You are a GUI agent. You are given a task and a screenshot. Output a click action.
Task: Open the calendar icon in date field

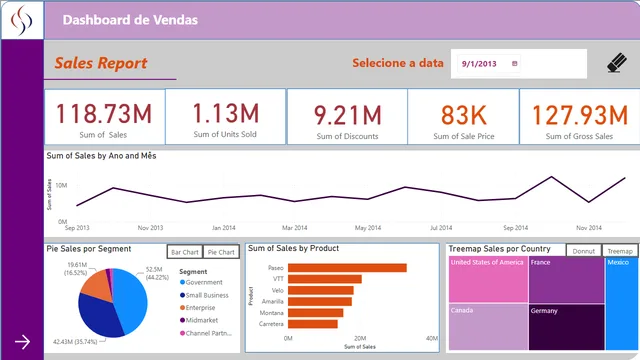(514, 64)
